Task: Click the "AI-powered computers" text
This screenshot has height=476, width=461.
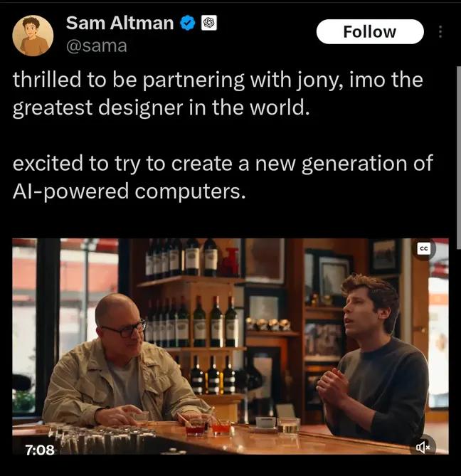Action: click(129, 192)
